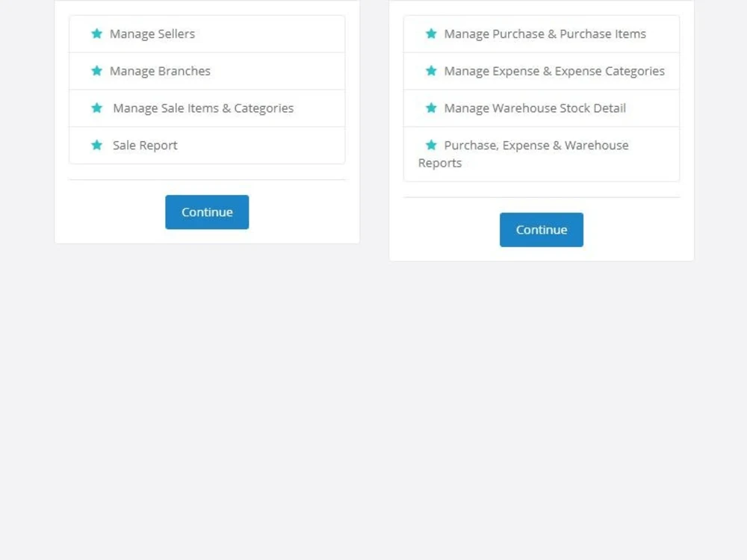The image size is (747, 560).
Task: Click the star next to Manage Warehouse Stock Detail
Action: point(432,108)
